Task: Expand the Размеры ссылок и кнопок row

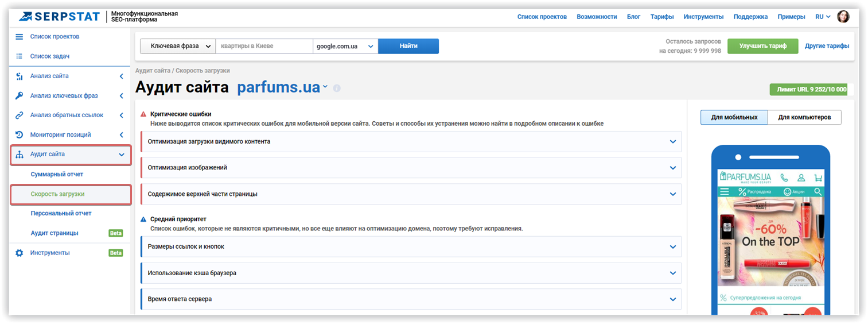Action: tap(411, 246)
